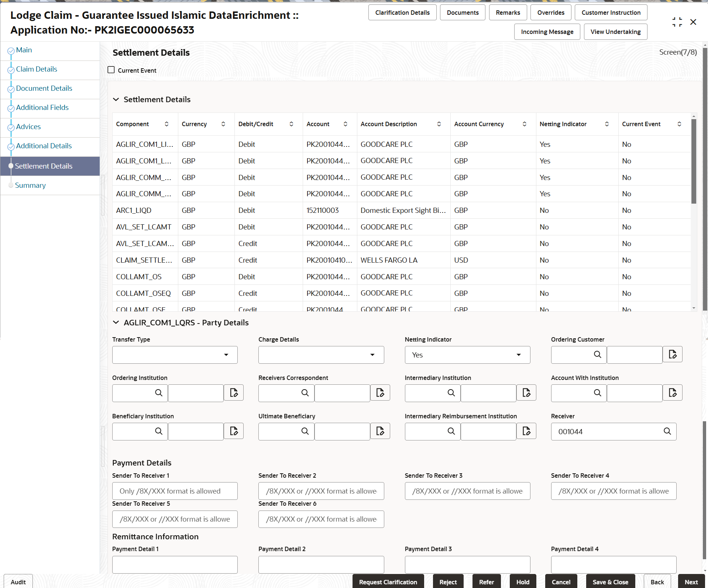
Task: Select Advices in the navigation sidebar
Action: [x=28, y=126]
